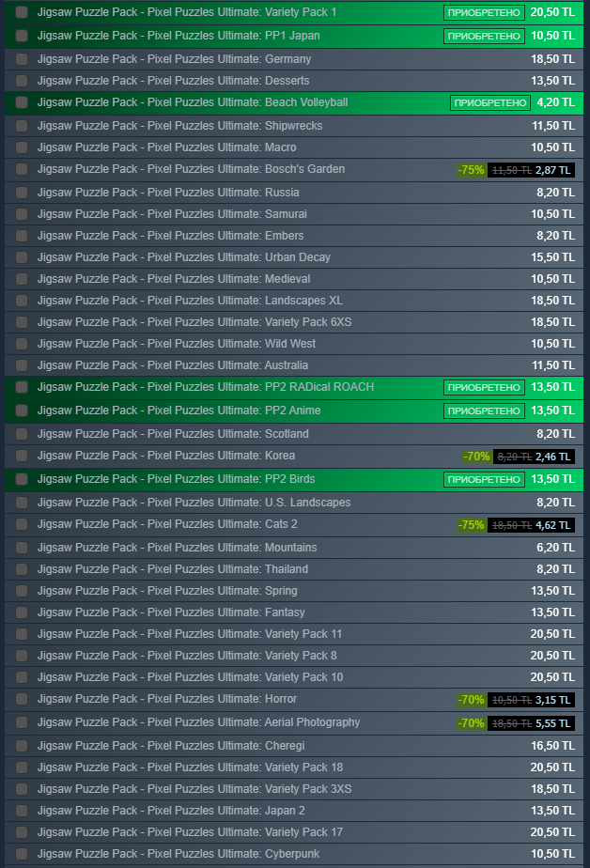590x868 pixels.
Task: Check the Mountains pack checkbox
Action: click(22, 547)
